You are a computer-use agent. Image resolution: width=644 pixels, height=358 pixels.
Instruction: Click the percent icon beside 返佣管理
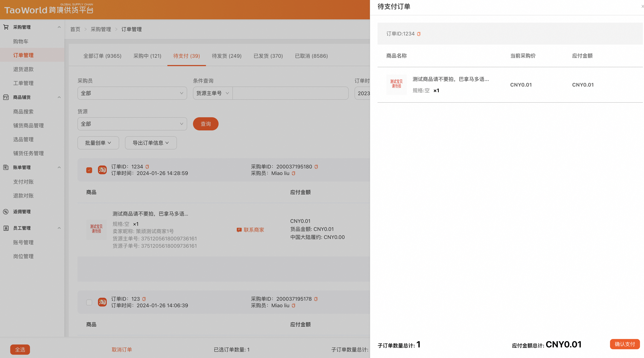6,212
